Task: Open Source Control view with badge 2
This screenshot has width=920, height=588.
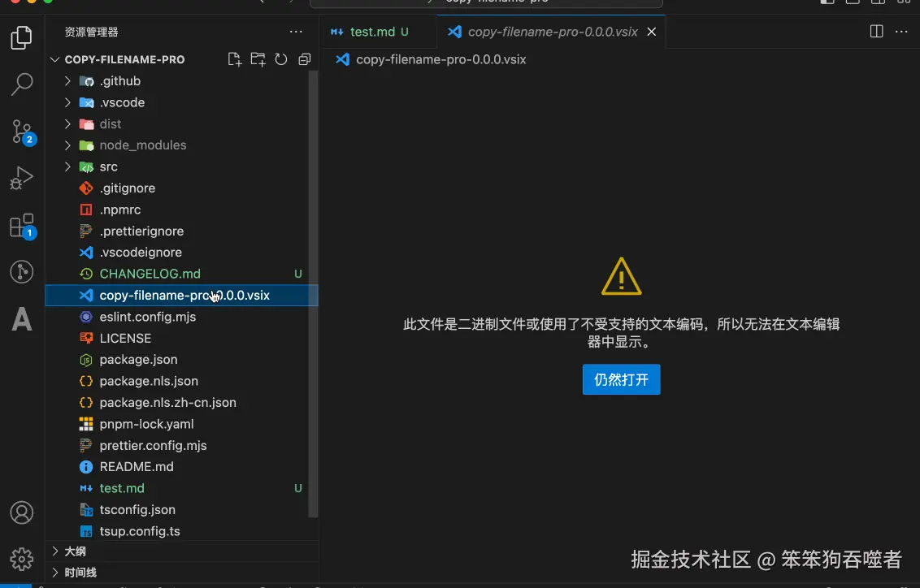Action: [22, 132]
